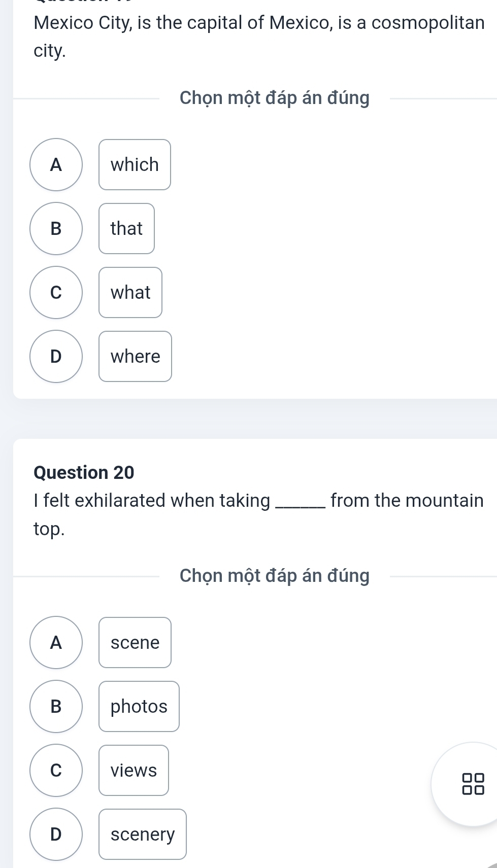Select circle A beside 'scene'
The width and height of the screenshot is (497, 868).
(56, 642)
